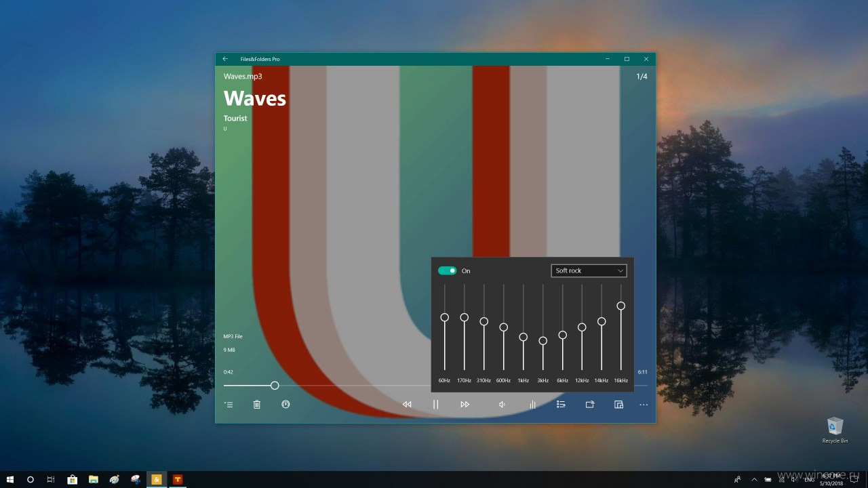
Task: Click the 0:42 elapsed time
Action: (229, 372)
